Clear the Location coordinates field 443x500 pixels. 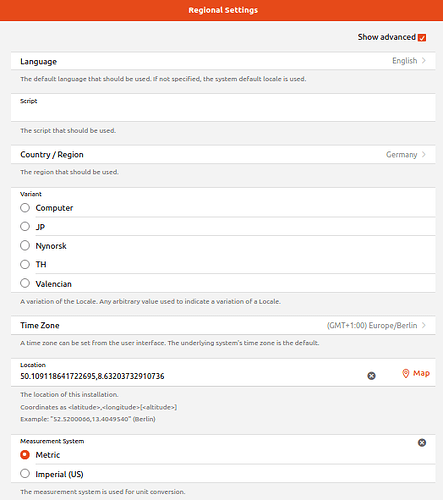point(371,376)
